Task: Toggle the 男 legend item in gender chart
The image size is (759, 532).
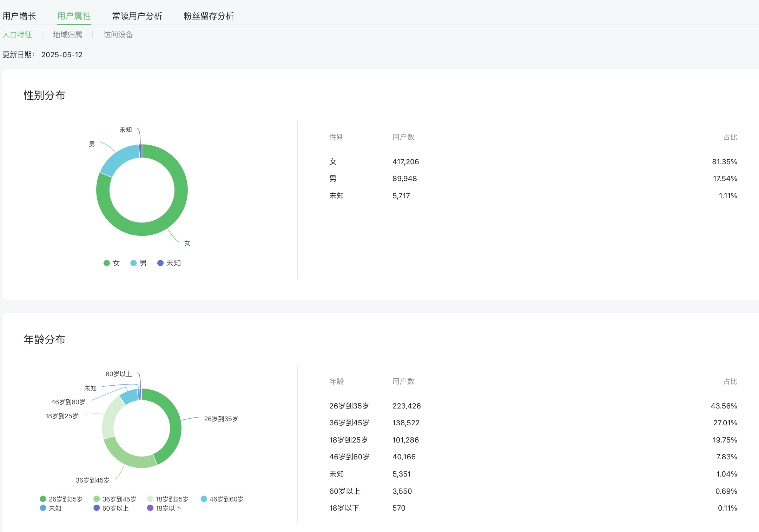Action: [138, 263]
